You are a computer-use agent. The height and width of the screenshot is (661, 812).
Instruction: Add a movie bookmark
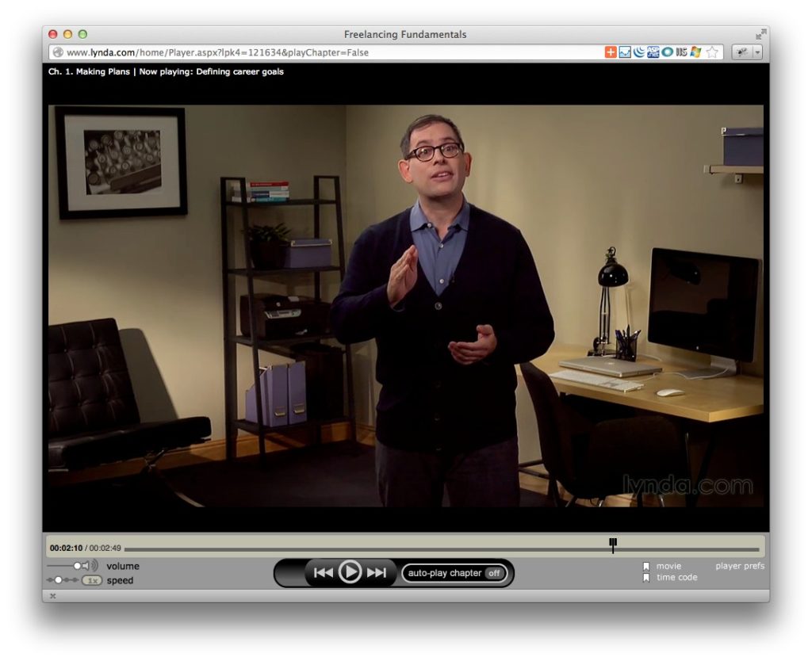pos(646,566)
